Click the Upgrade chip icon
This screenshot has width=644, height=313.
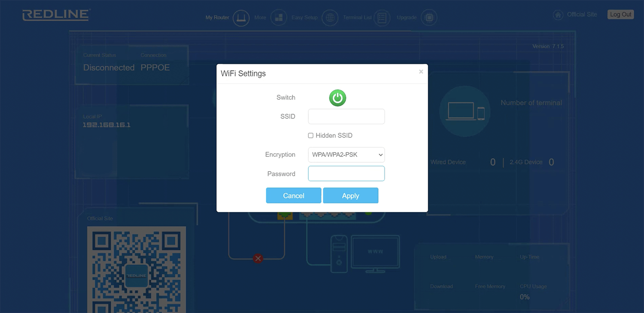point(428,18)
